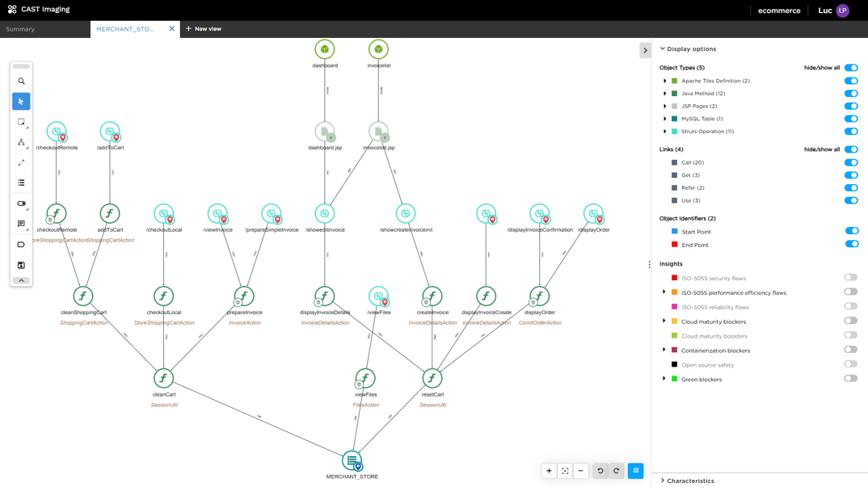Collapse the Display options section
868x487 pixels.
[x=663, y=49]
